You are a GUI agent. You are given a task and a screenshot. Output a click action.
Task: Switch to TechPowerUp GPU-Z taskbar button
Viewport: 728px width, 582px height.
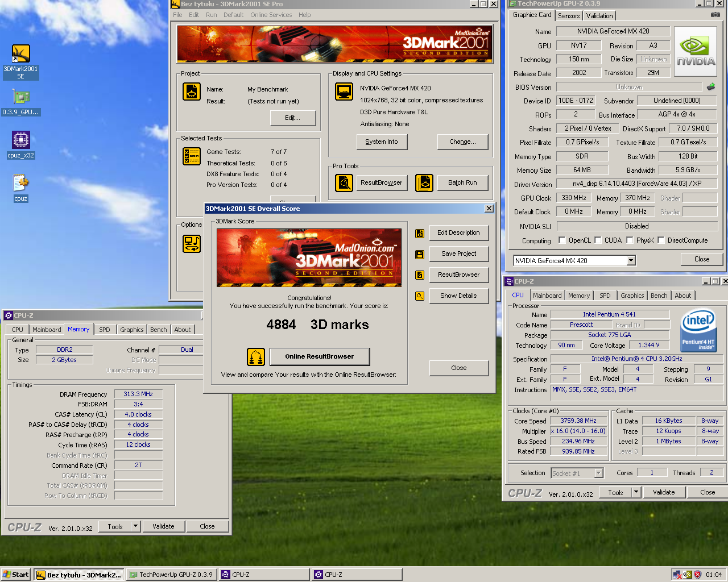point(171,575)
